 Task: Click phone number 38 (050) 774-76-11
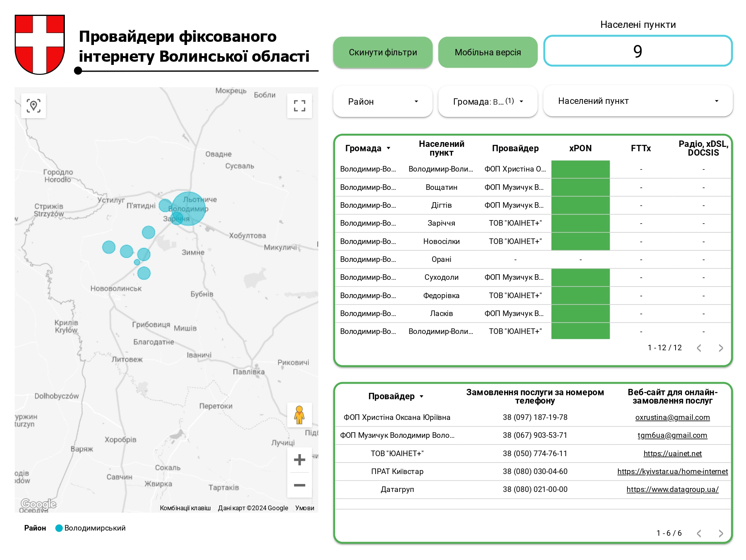[x=535, y=454]
